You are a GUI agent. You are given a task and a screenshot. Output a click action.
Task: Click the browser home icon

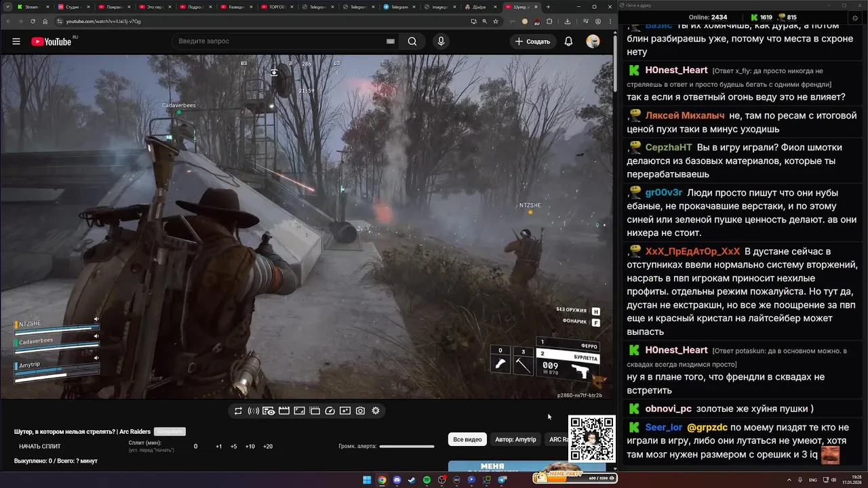pos(45,21)
